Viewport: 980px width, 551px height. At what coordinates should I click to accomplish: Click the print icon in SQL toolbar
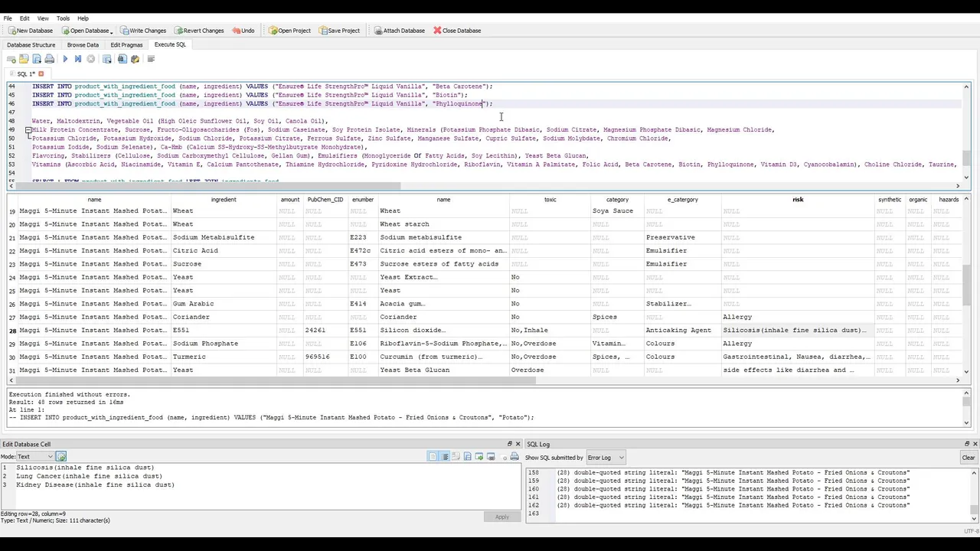click(50, 59)
